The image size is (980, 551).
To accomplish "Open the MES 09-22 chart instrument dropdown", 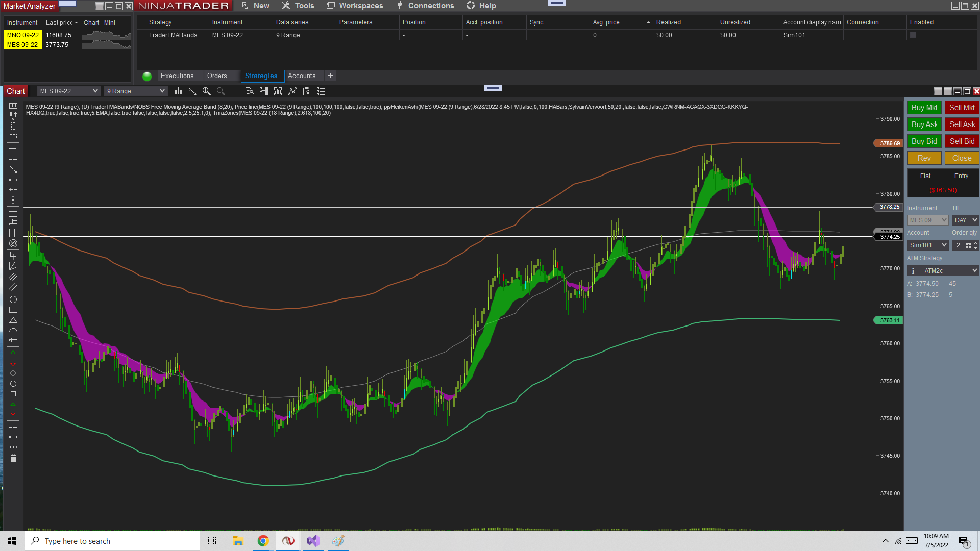I will (x=69, y=91).
